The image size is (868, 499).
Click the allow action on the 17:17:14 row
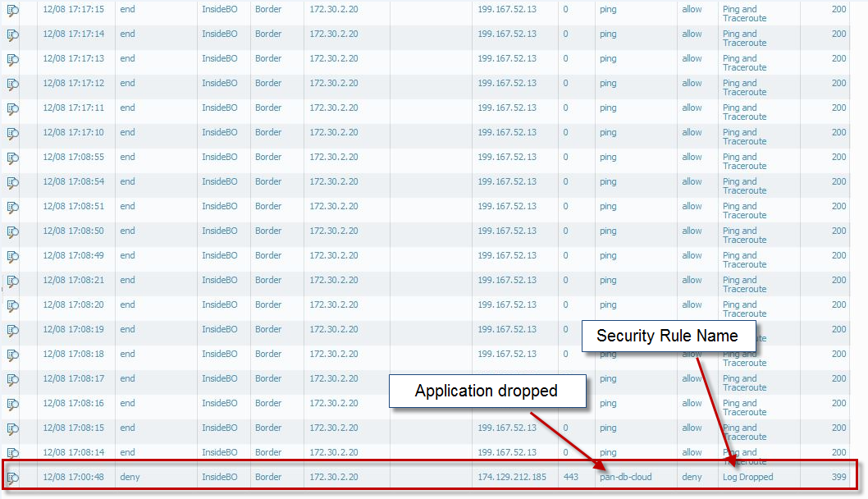click(x=692, y=34)
